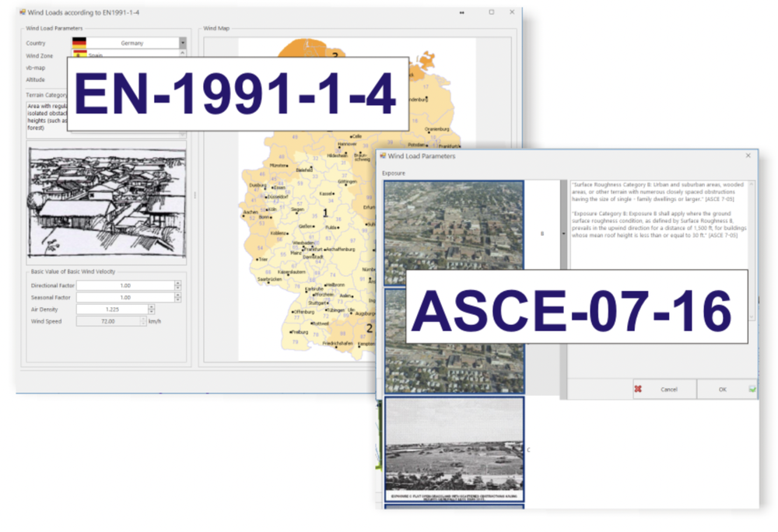Click Wiesbaden on the wind map
778x532 pixels.
(303, 243)
